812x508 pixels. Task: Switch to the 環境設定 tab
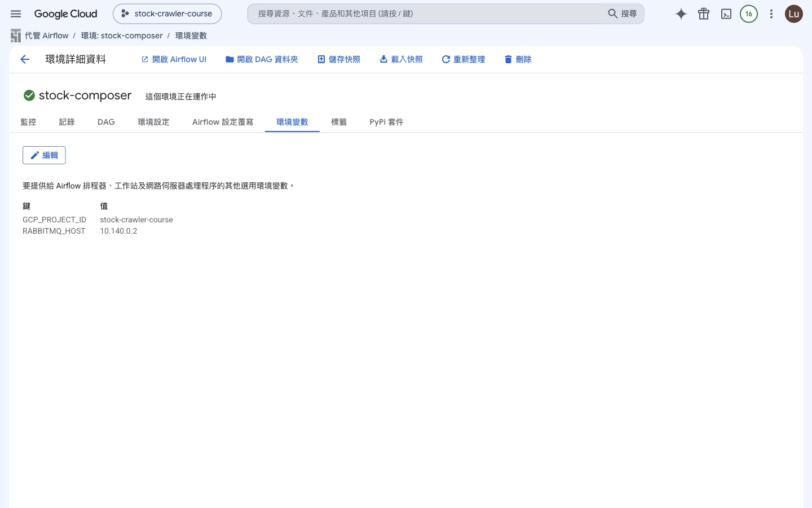coord(153,122)
